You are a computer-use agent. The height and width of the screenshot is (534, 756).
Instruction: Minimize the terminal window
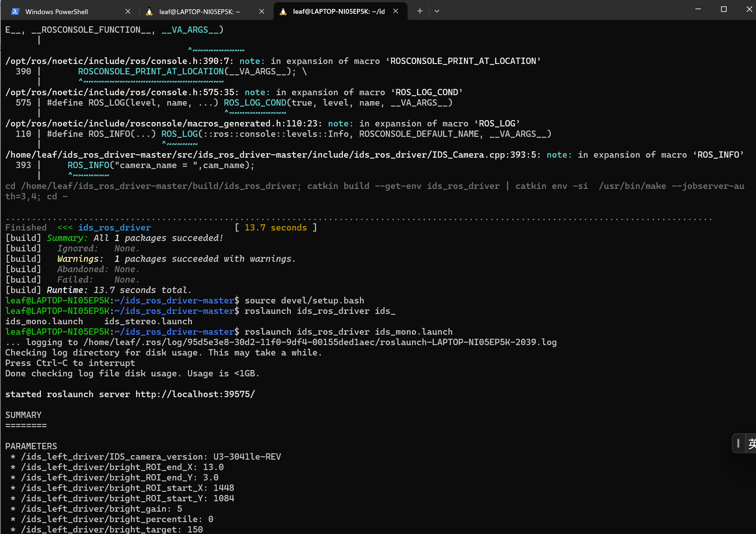tap(698, 9)
